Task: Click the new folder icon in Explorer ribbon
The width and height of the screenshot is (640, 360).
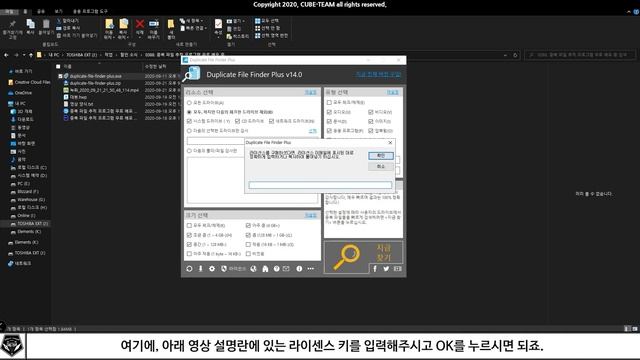Action: (171, 24)
